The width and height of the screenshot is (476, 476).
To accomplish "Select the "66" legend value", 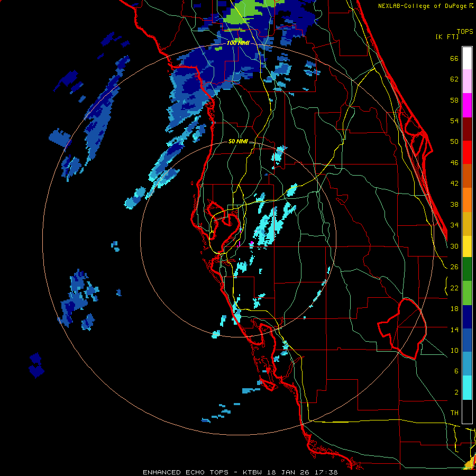I will pyautogui.click(x=454, y=58).
